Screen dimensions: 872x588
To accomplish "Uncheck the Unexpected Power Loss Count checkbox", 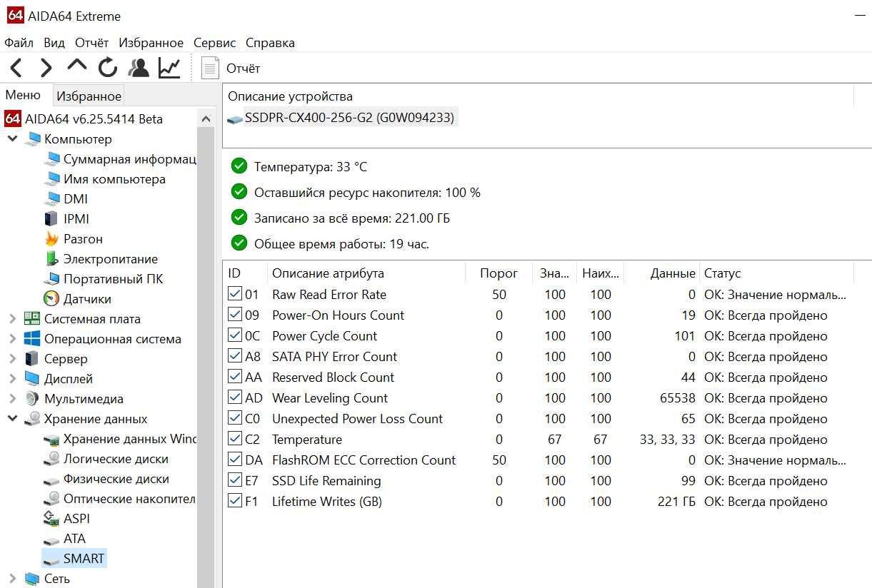I will (234, 418).
